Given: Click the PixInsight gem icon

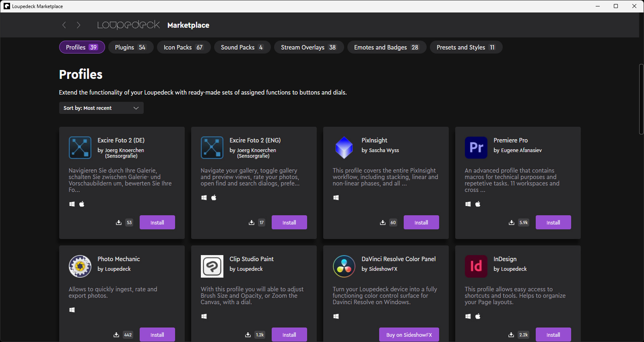Looking at the screenshot, I should pyautogui.click(x=344, y=148).
